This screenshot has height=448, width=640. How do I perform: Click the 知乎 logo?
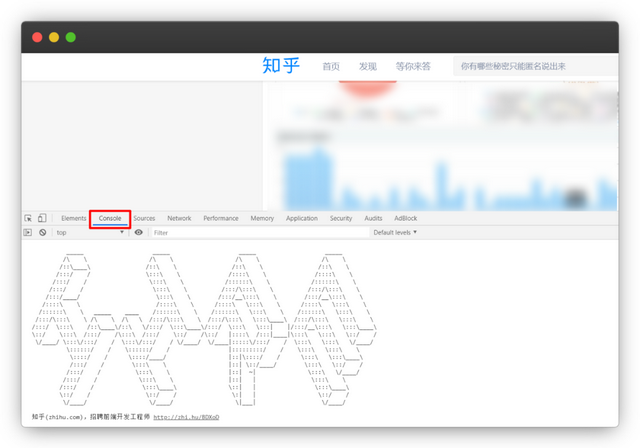pos(281,65)
